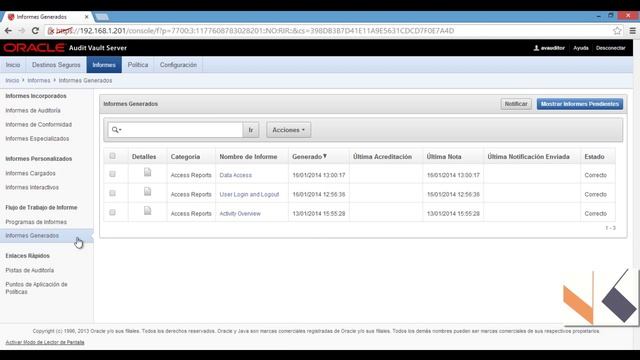Click Ayuda in the top bar
The image size is (640, 360).
tap(581, 48)
